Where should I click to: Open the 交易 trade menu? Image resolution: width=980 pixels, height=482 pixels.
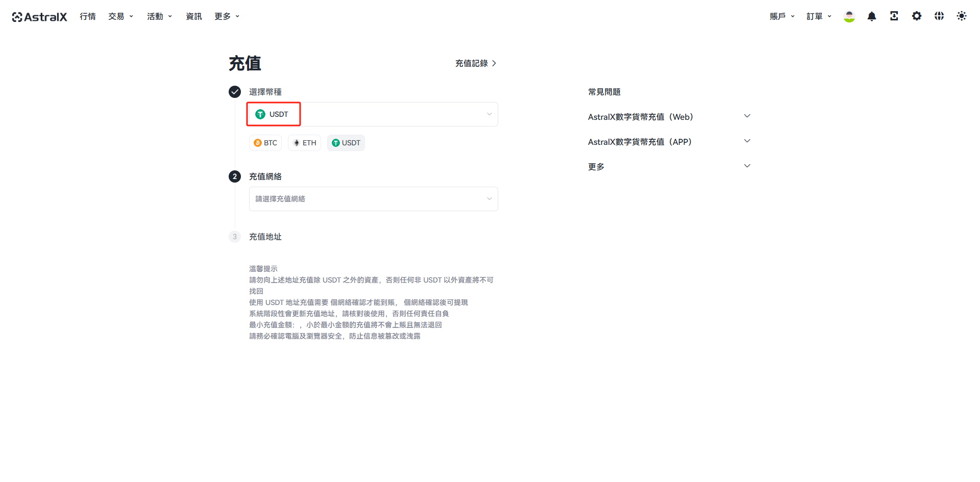point(120,16)
